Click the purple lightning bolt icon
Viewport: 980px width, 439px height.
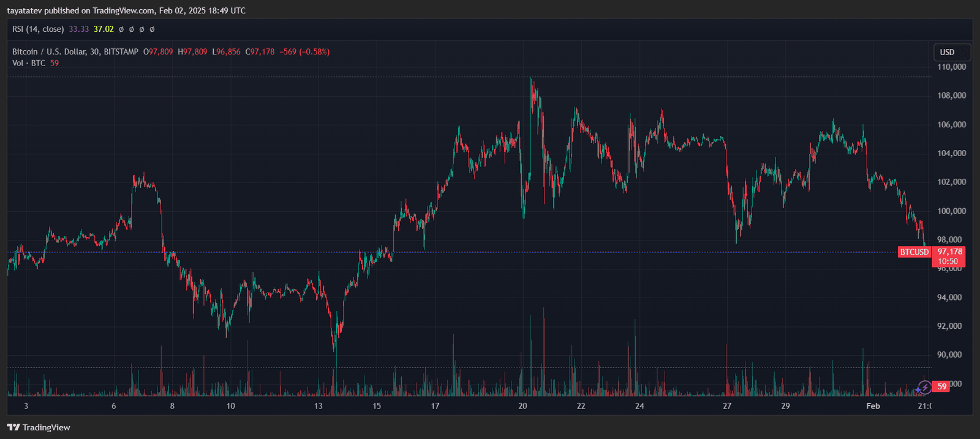(x=924, y=387)
